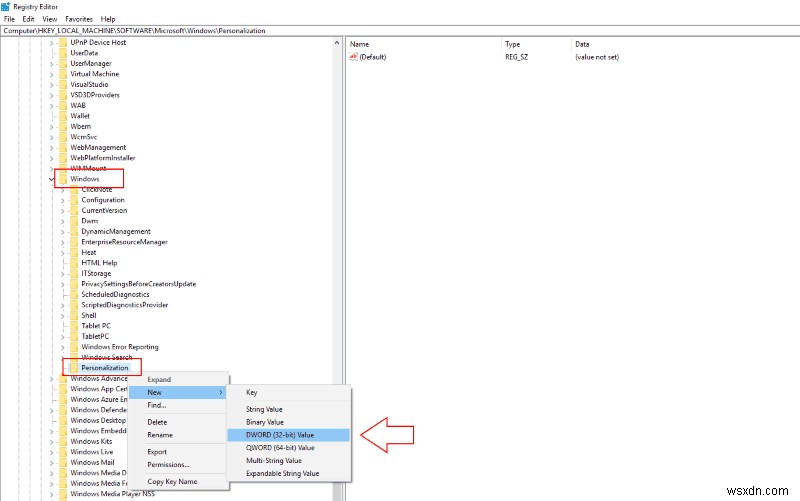Open the Favorites menu
The width and height of the screenshot is (800, 501).
pyautogui.click(x=79, y=19)
